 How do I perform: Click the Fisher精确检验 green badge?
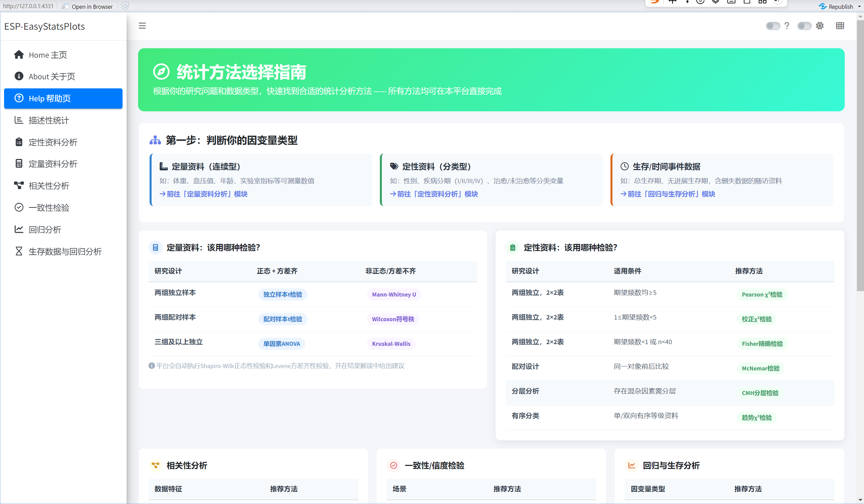point(762,344)
